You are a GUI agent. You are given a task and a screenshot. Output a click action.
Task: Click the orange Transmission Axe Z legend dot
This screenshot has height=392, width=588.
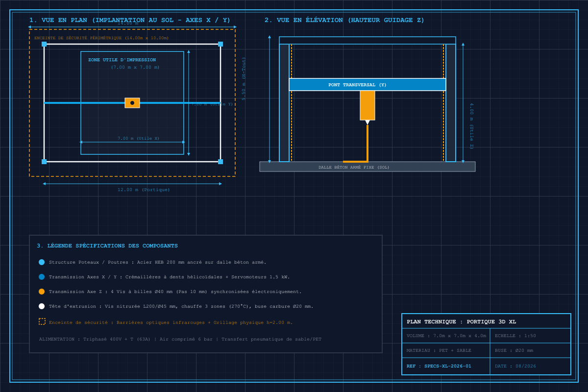(x=42, y=292)
